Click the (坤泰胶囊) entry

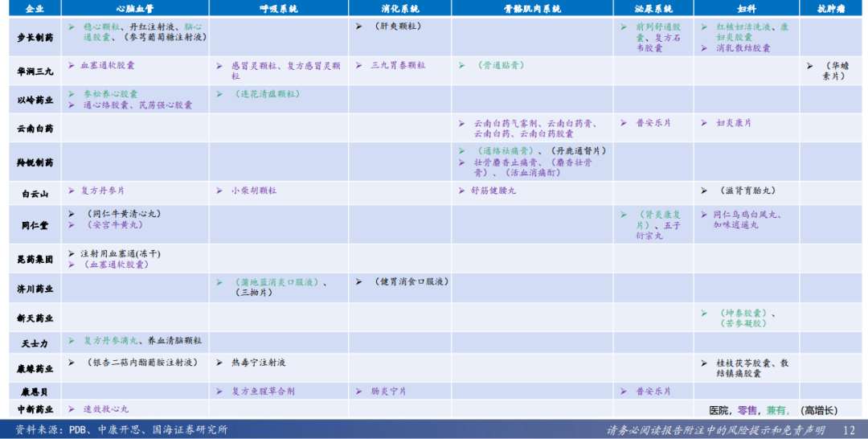744,314
